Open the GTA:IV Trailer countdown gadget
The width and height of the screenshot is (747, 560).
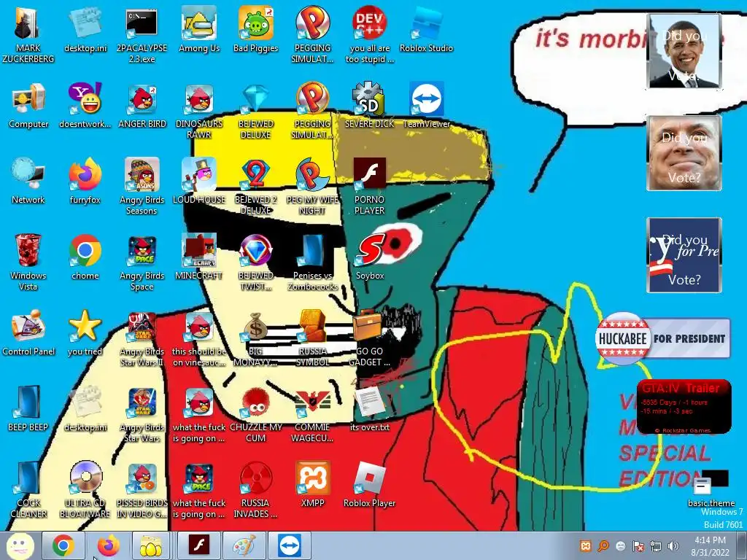tap(684, 407)
